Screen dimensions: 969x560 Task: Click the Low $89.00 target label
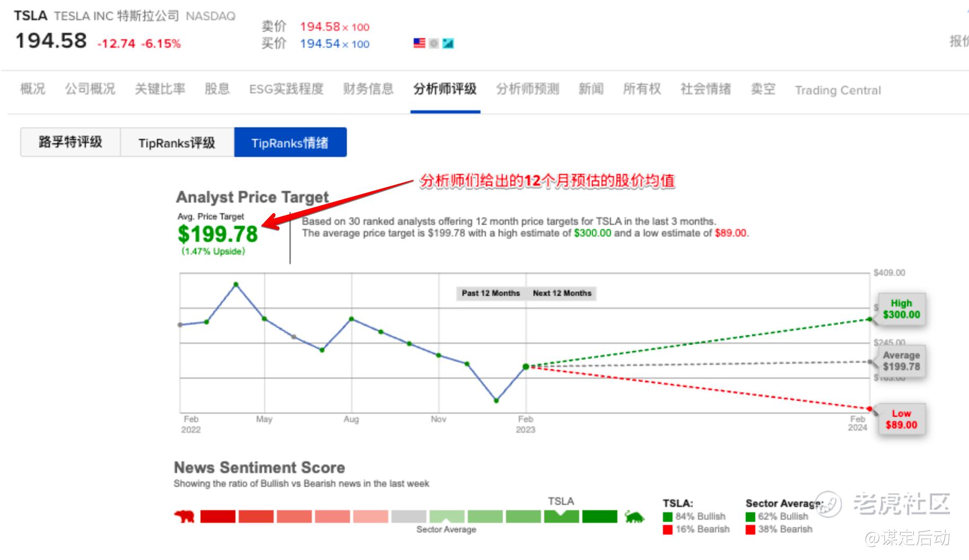(x=901, y=419)
